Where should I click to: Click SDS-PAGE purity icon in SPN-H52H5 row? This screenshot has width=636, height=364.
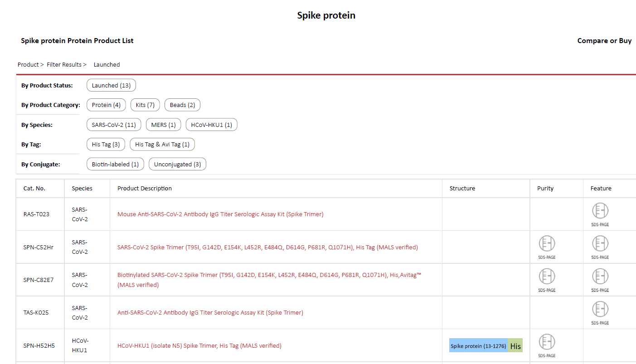pyautogui.click(x=547, y=346)
